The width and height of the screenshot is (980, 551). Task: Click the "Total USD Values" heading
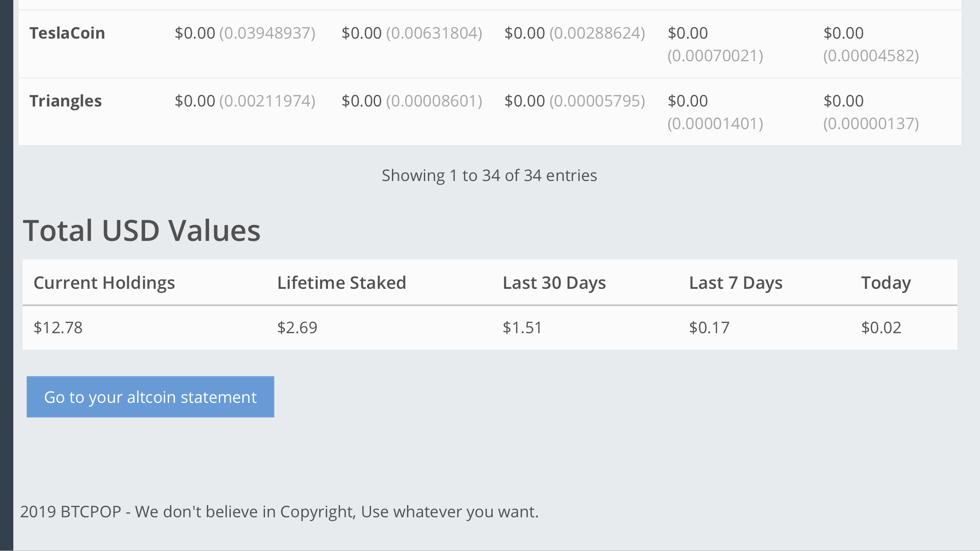point(142,231)
